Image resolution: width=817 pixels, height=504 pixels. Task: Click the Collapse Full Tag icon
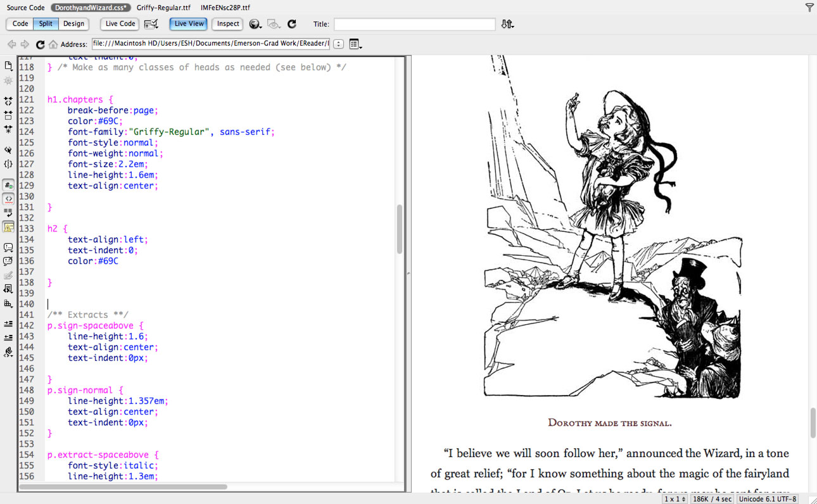[8, 101]
